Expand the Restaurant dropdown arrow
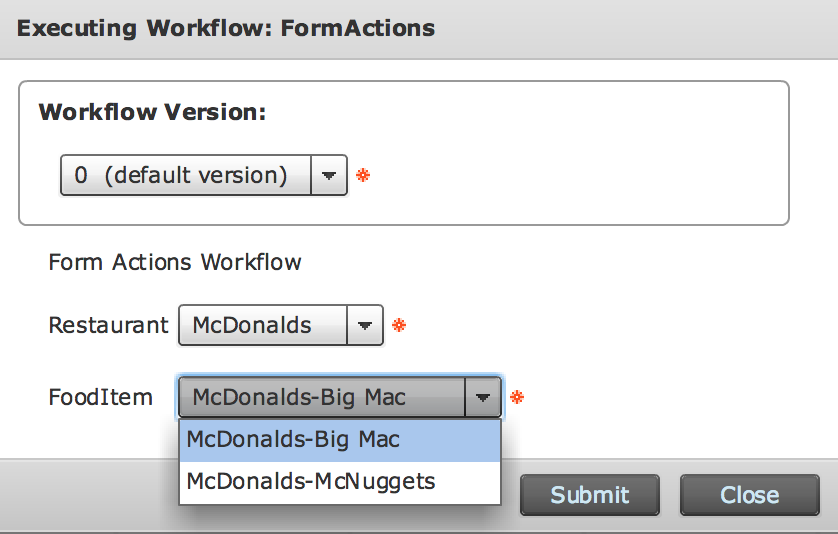Screen dimensions: 838x534 point(365,326)
